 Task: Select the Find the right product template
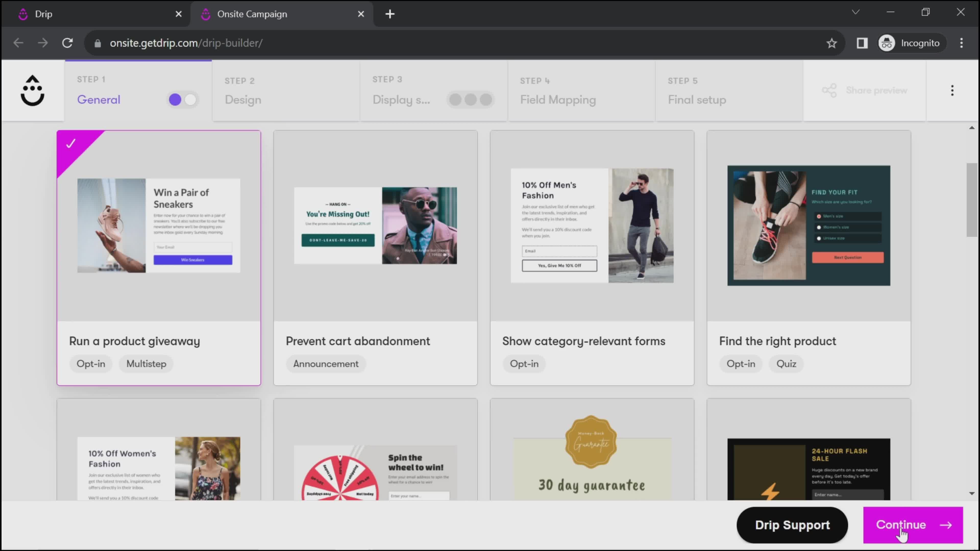pyautogui.click(x=809, y=258)
